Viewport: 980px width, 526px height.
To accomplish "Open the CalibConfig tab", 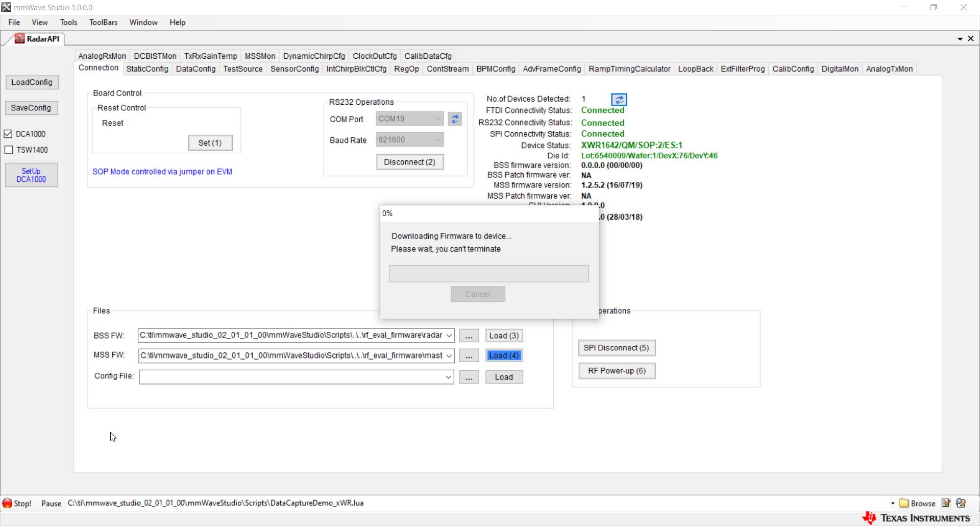I will [793, 69].
